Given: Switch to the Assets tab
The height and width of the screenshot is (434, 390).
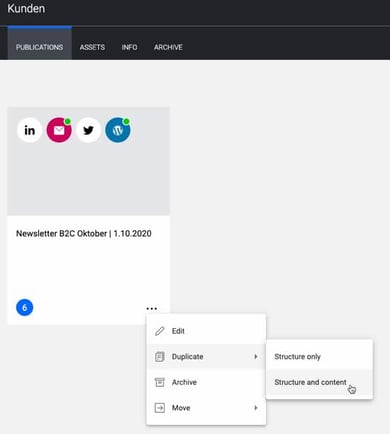Looking at the screenshot, I should click(92, 47).
